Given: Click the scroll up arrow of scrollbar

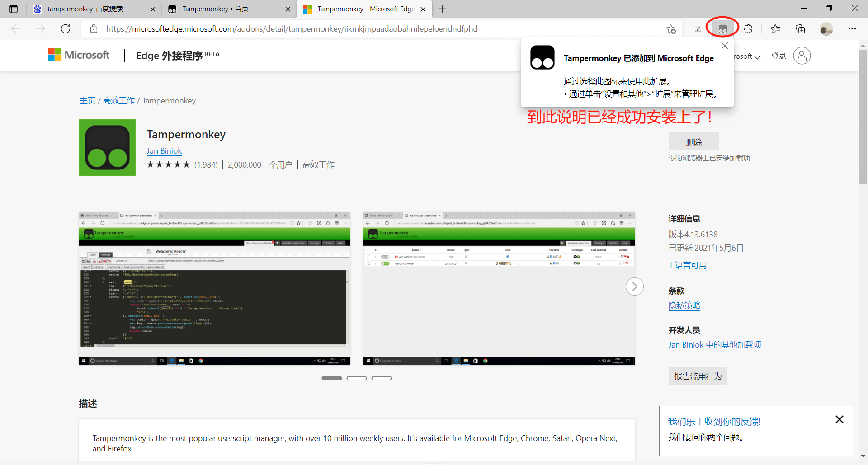Looking at the screenshot, I should [863, 45].
